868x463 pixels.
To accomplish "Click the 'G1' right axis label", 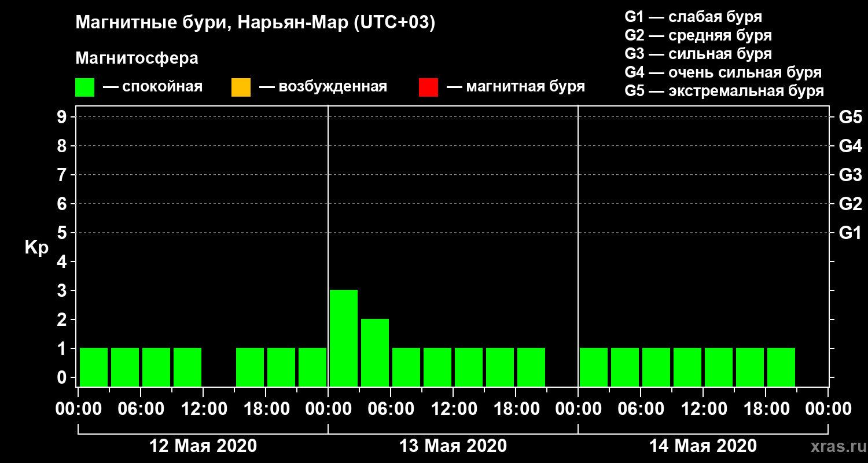I will tap(851, 233).
